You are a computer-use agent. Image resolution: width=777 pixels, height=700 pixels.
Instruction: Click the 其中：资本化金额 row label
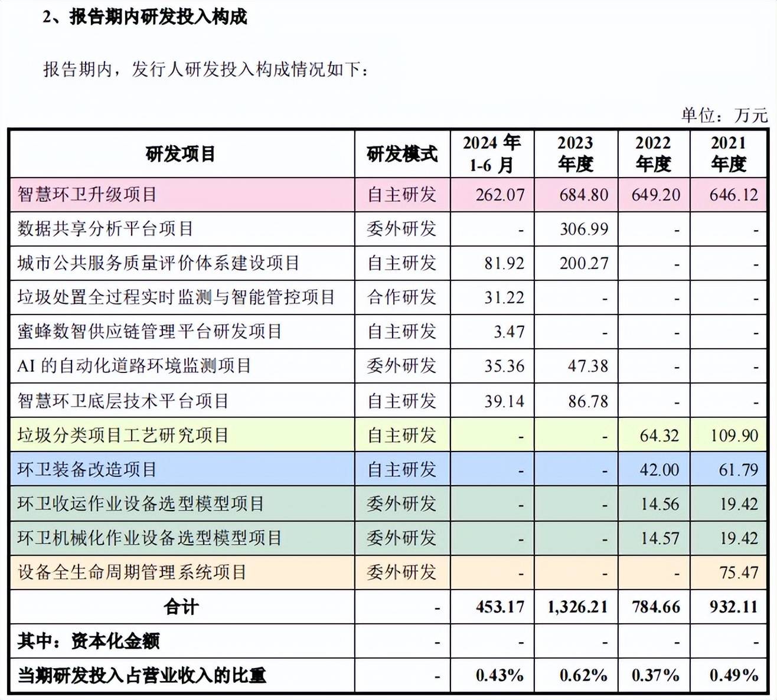(x=89, y=641)
